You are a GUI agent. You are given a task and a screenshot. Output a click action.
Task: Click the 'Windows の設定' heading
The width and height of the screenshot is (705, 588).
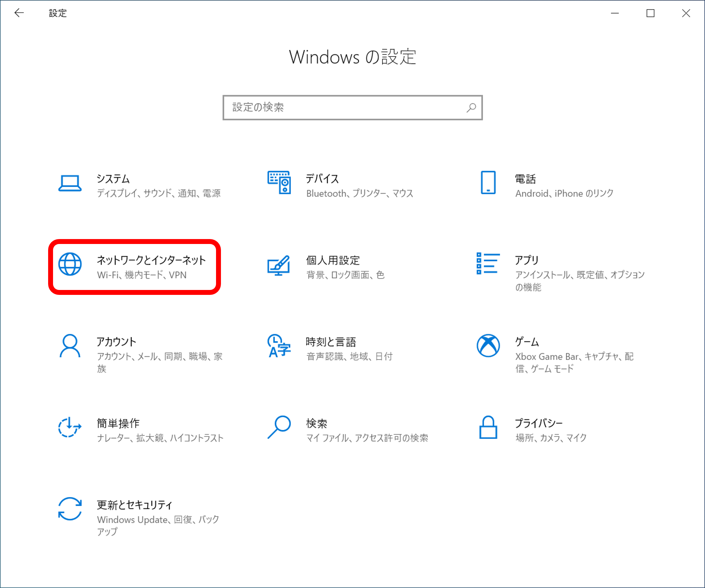click(352, 57)
